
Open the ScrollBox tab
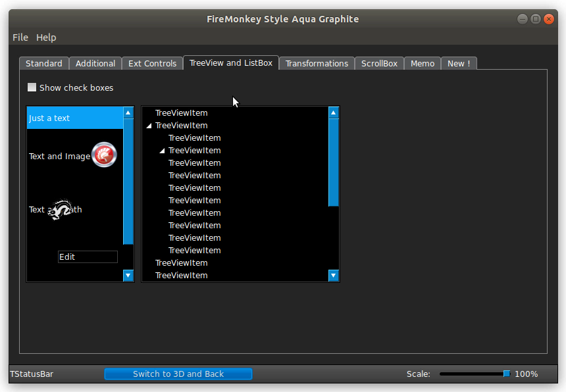[x=379, y=64]
